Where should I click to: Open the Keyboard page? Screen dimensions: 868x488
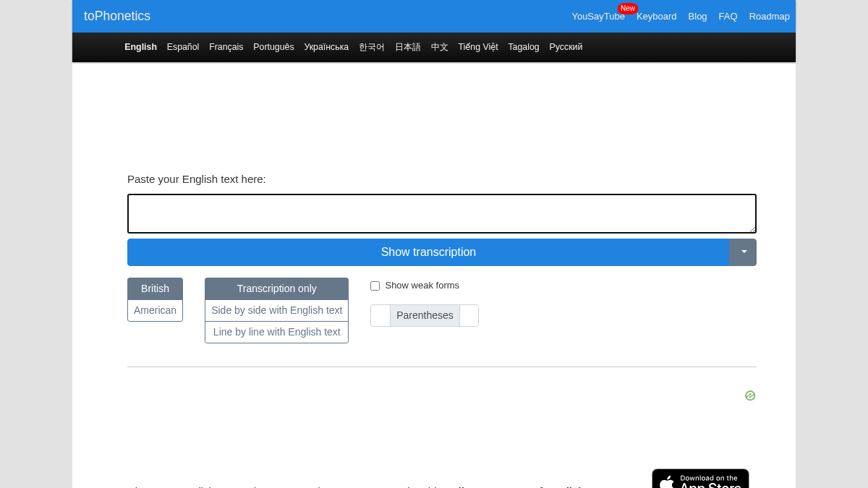point(656,16)
